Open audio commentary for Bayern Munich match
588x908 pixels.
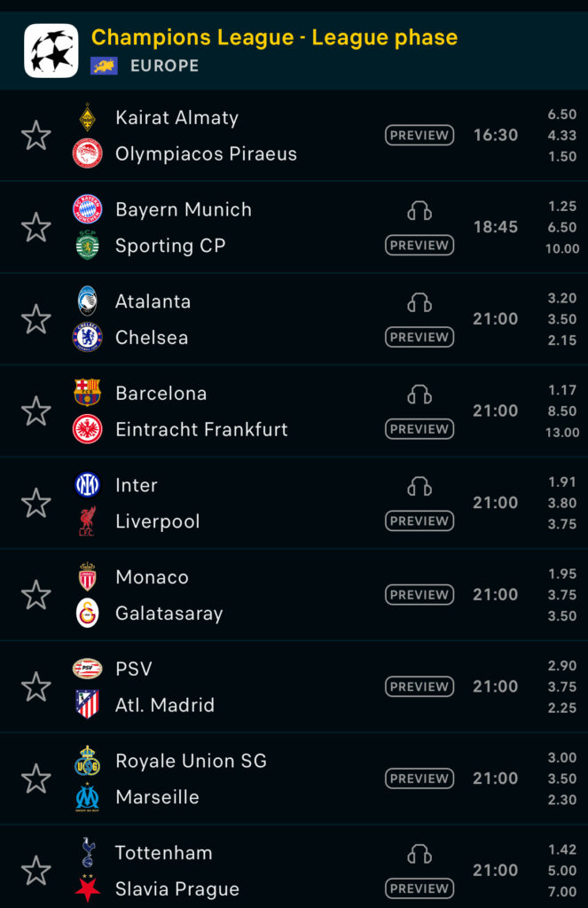coord(419,210)
